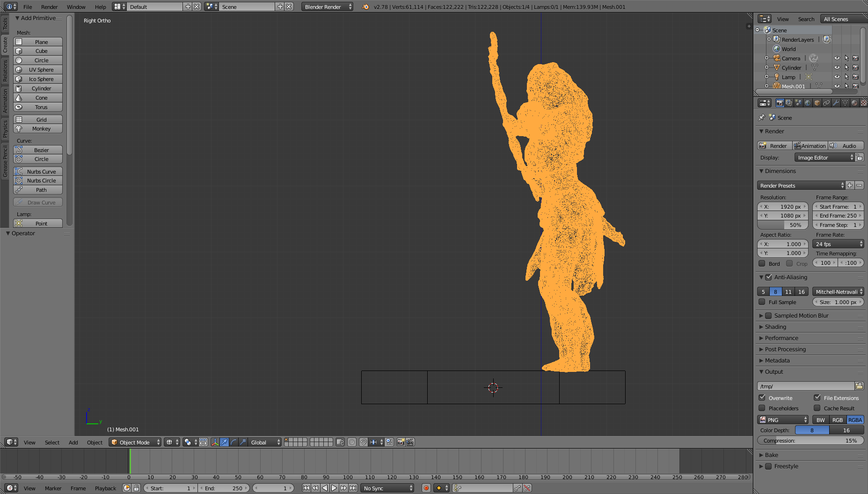Screen dimensions: 868x494
Task: Toggle the Anti-Aliasing checkbox
Action: 768,277
